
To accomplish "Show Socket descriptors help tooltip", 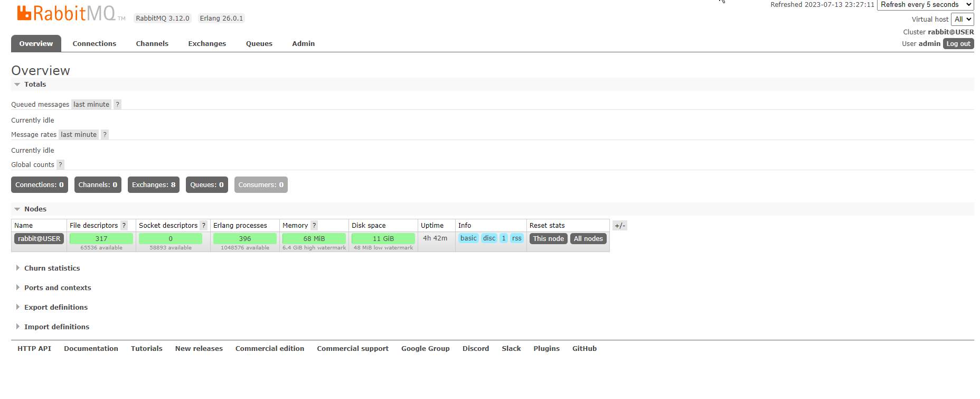I will coord(204,226).
